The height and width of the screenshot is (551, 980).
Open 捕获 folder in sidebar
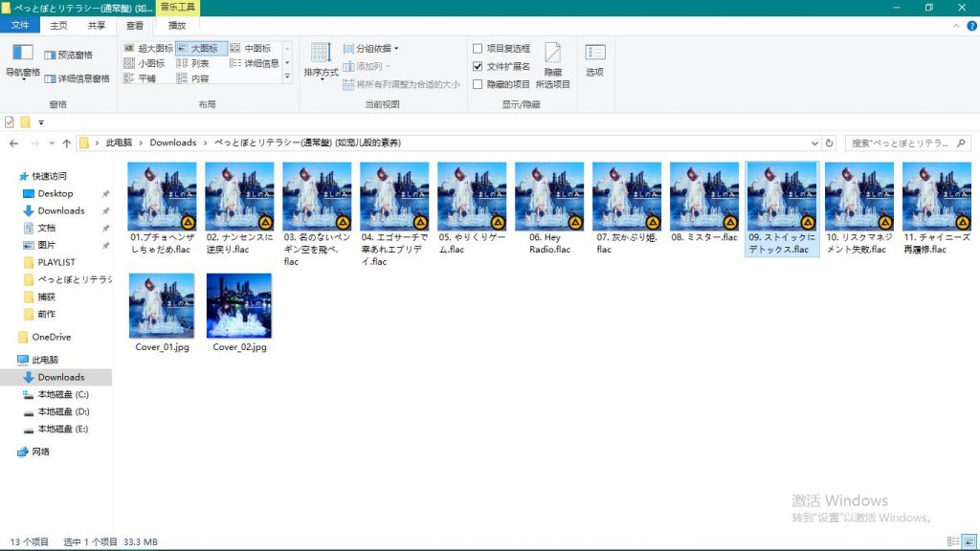pos(46,297)
